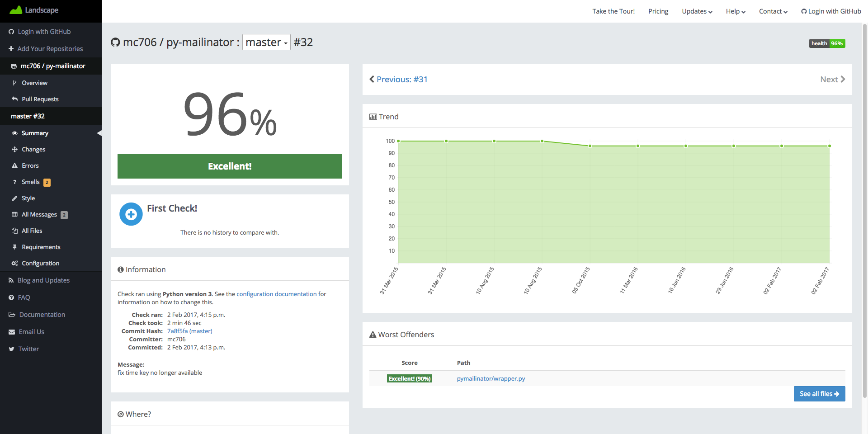Click the page vertical scrollbar
The height and width of the screenshot is (434, 868).
pyautogui.click(x=865, y=210)
